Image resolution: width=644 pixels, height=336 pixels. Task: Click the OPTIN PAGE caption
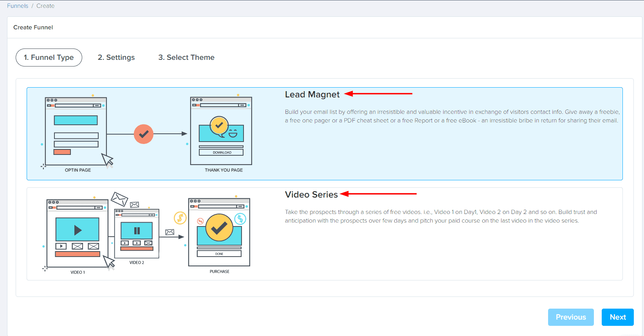[x=78, y=170]
